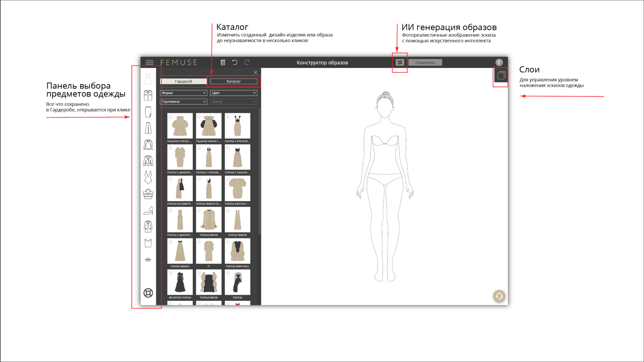Select the sweater category icon
Image resolution: width=644 pixels, height=362 pixels.
click(x=148, y=145)
